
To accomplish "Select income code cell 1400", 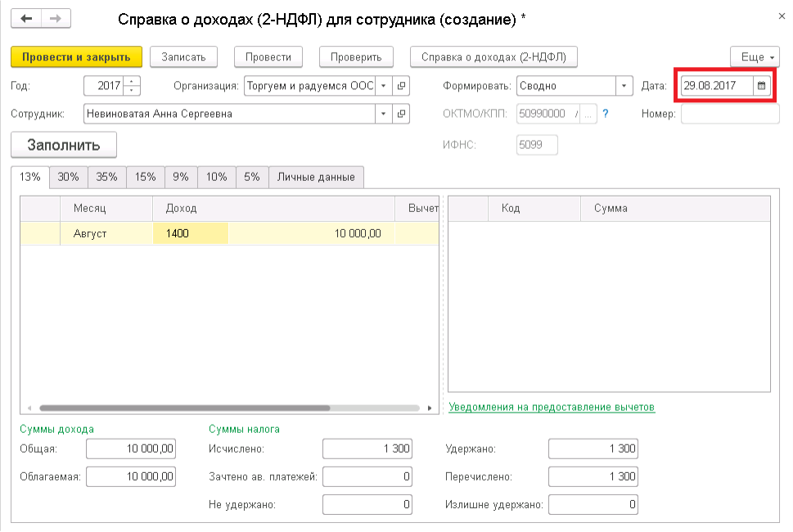I will tap(190, 233).
